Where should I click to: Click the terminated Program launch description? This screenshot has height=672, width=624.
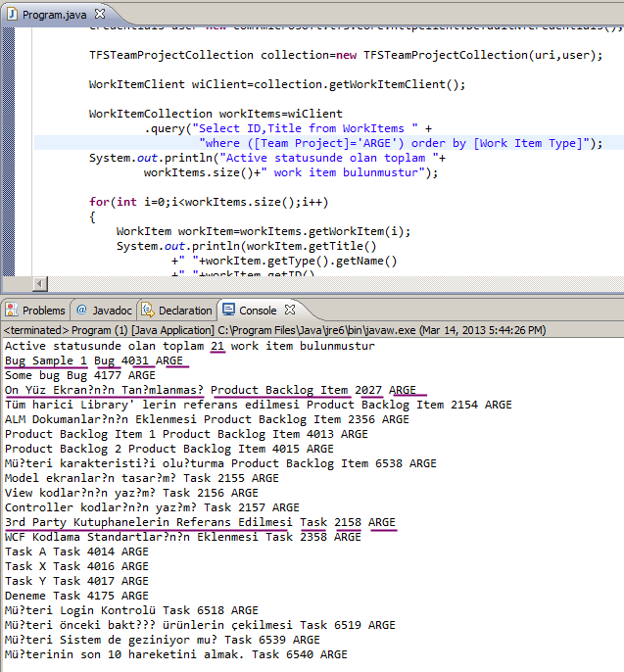point(274,331)
